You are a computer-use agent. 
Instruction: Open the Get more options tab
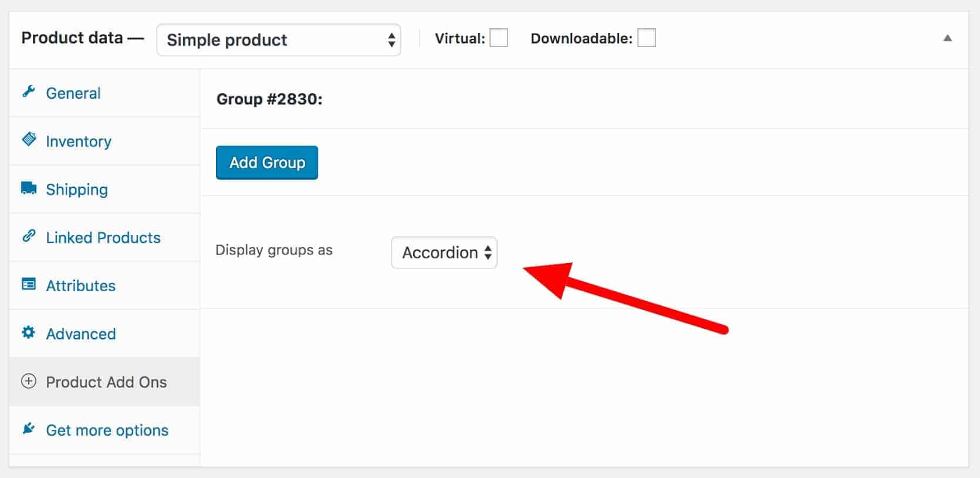click(x=104, y=430)
